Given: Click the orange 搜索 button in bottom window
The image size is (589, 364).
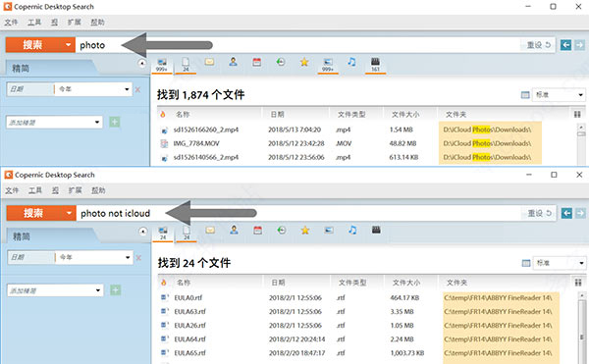Looking at the screenshot, I should (33, 213).
